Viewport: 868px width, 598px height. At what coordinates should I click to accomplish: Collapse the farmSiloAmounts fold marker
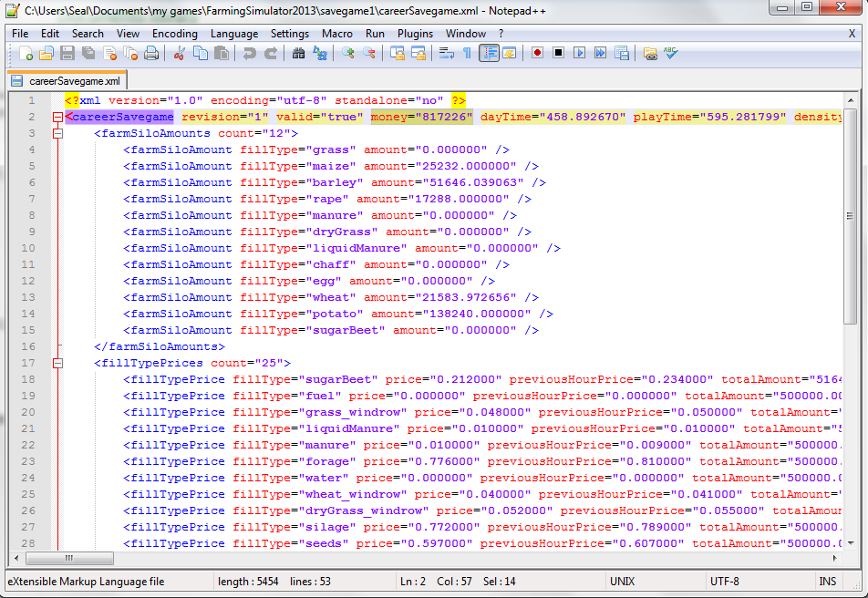tap(57, 133)
